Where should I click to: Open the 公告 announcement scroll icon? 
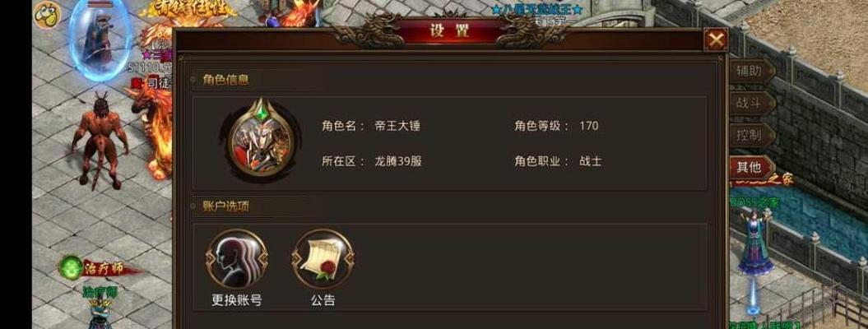coord(323,258)
